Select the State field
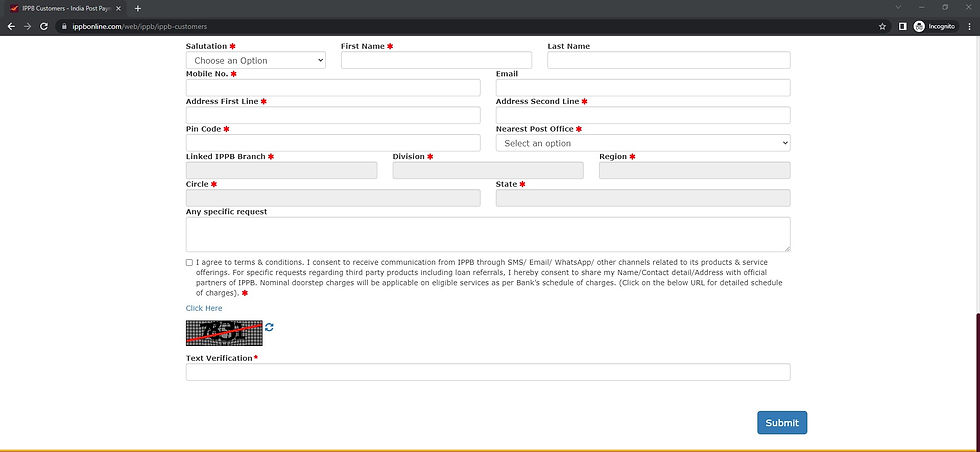 (x=643, y=198)
